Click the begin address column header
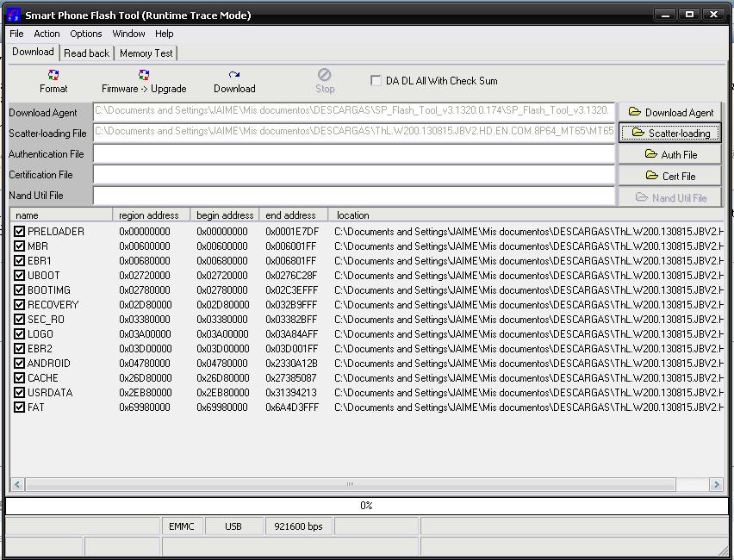The image size is (734, 560). [x=225, y=215]
